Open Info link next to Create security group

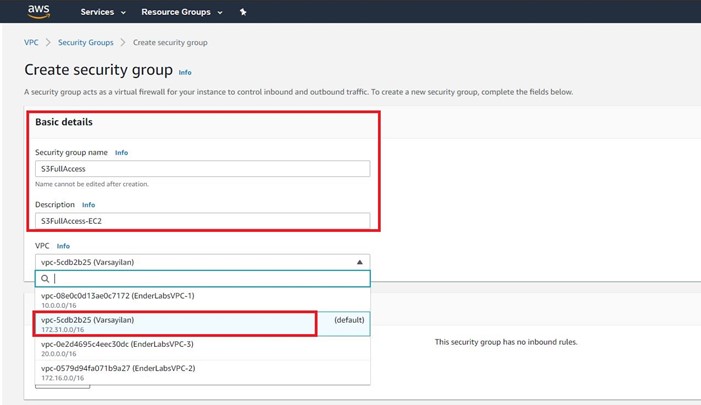185,72
